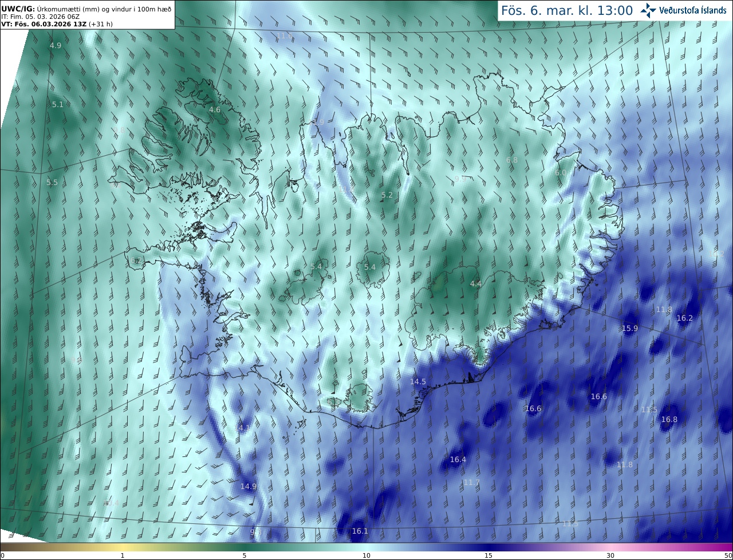Click the 6.8 value label
The image size is (733, 560).
pos(512,160)
